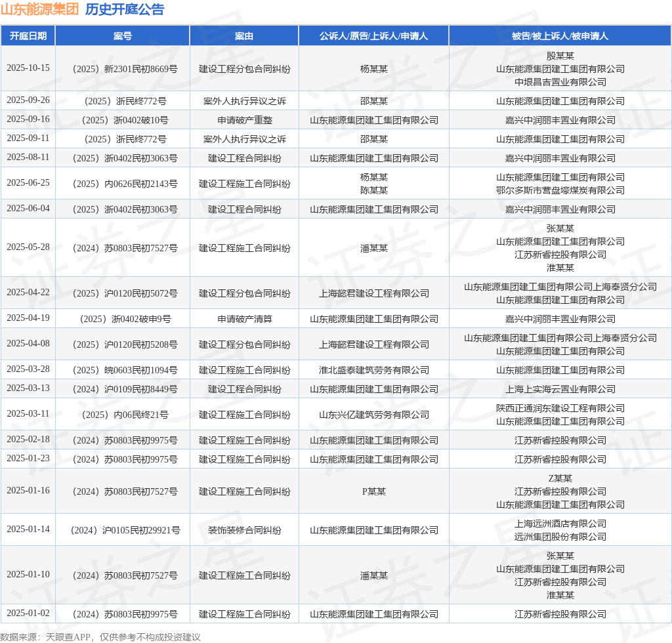Click date cell 2025-01-16
This screenshot has width=672, height=643.
28,491
